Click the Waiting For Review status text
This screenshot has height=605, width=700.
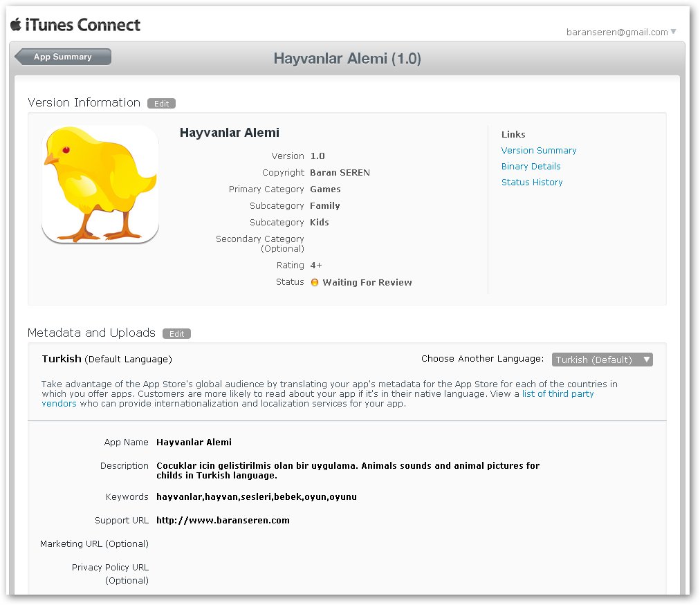(x=367, y=282)
